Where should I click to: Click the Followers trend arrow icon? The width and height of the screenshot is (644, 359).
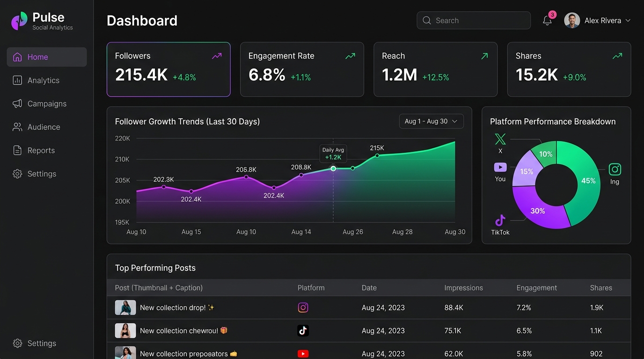[217, 56]
